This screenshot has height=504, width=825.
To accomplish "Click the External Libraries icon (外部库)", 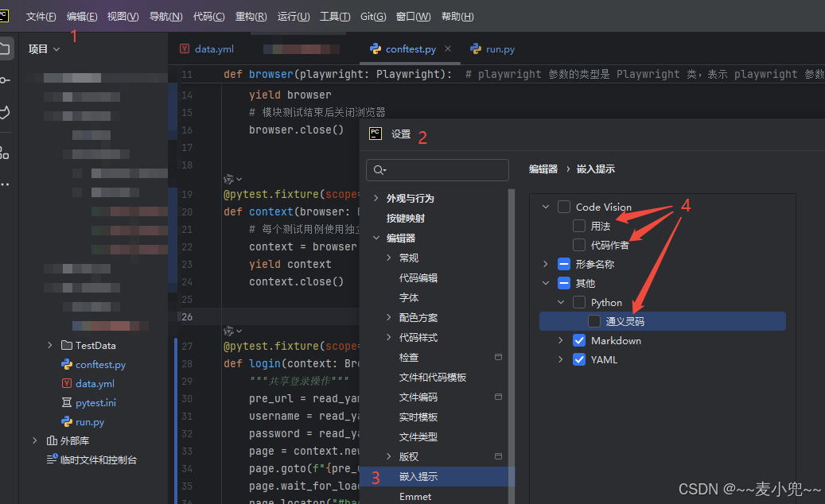I will click(x=52, y=440).
